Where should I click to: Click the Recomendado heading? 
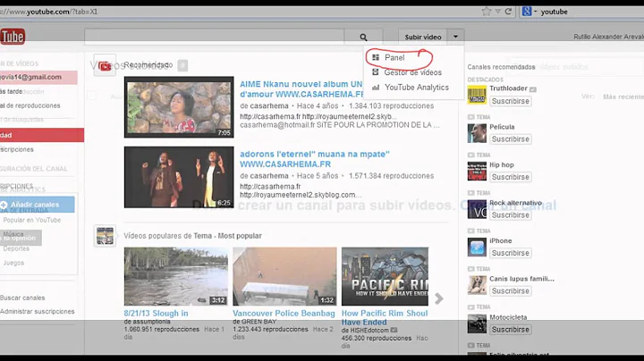(148, 65)
